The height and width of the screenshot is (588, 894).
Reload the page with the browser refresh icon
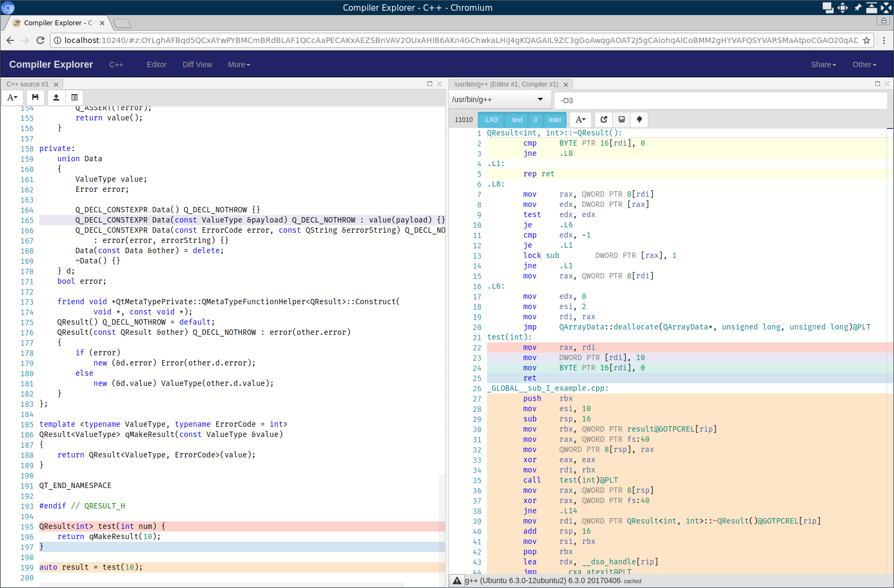click(x=40, y=40)
